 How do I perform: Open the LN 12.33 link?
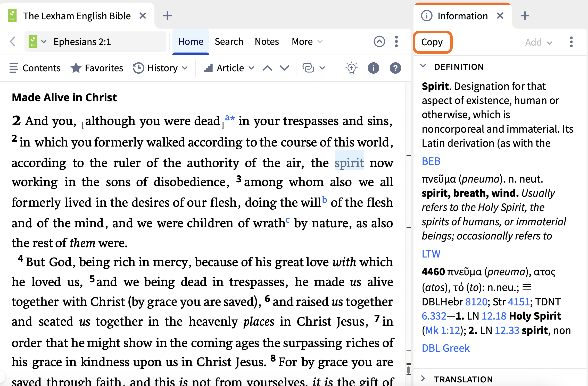507,330
